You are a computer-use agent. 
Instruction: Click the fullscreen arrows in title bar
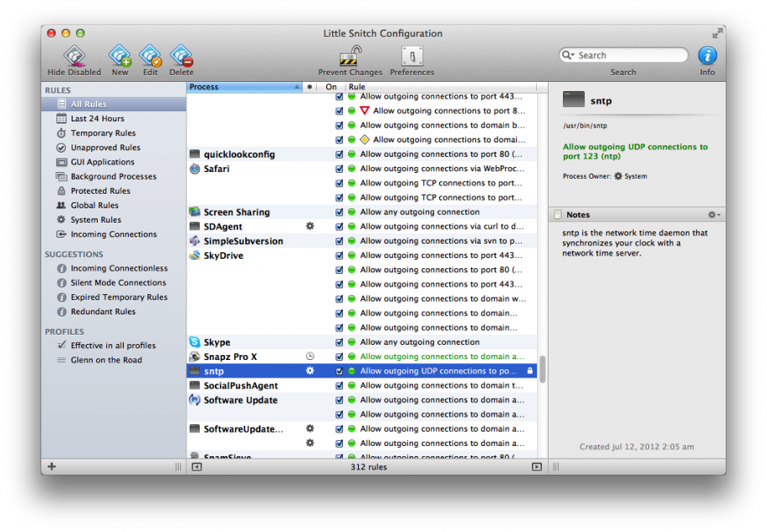coord(717,33)
